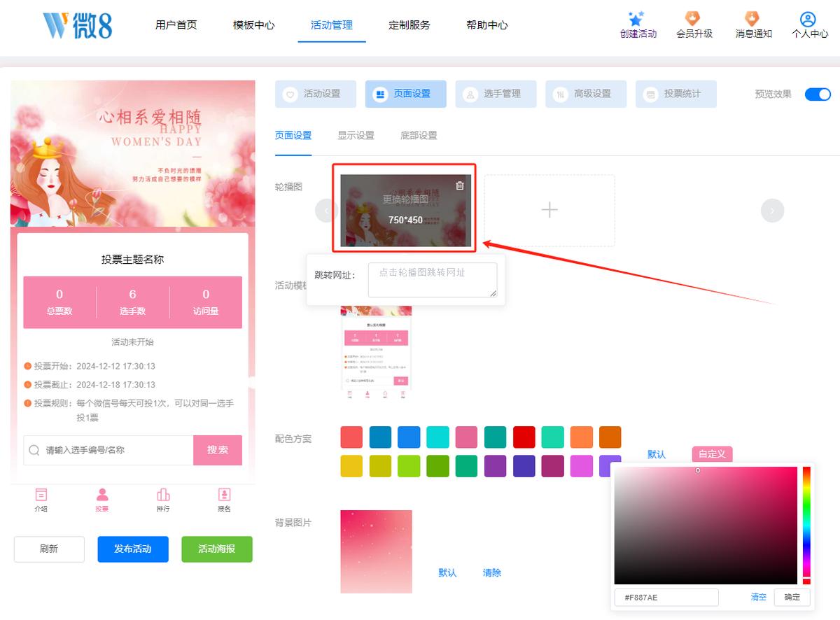Choose the lime green color swatch

pyautogui.click(x=409, y=466)
